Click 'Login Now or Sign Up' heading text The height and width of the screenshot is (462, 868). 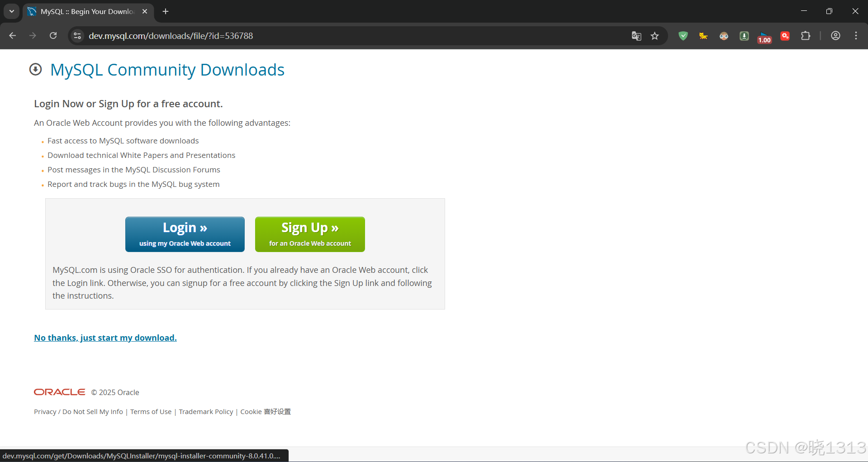[128, 104]
